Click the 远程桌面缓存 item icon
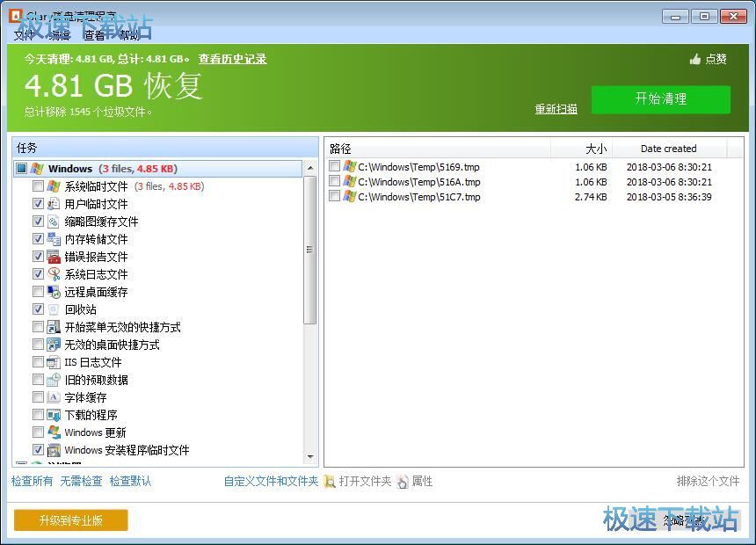 click(x=54, y=292)
